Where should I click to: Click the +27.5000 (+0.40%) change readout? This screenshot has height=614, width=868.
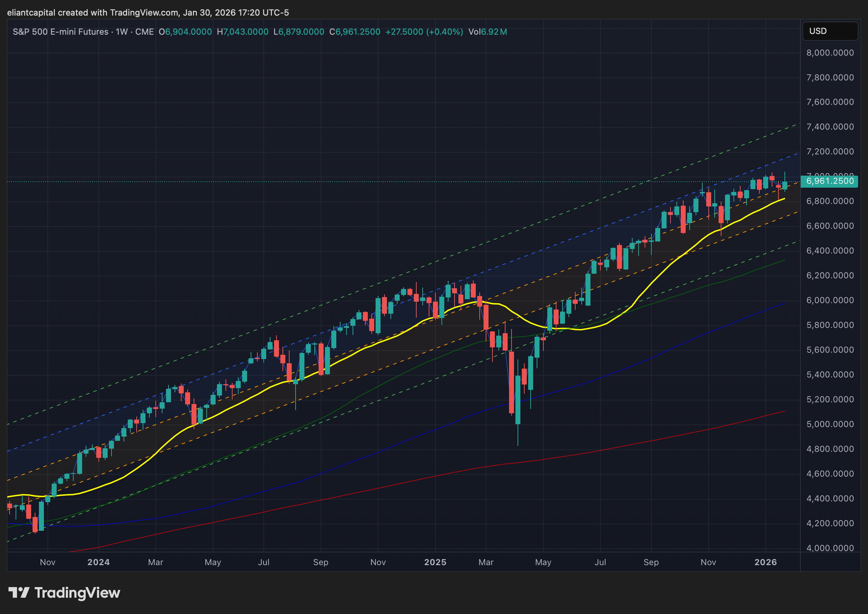coord(424,32)
